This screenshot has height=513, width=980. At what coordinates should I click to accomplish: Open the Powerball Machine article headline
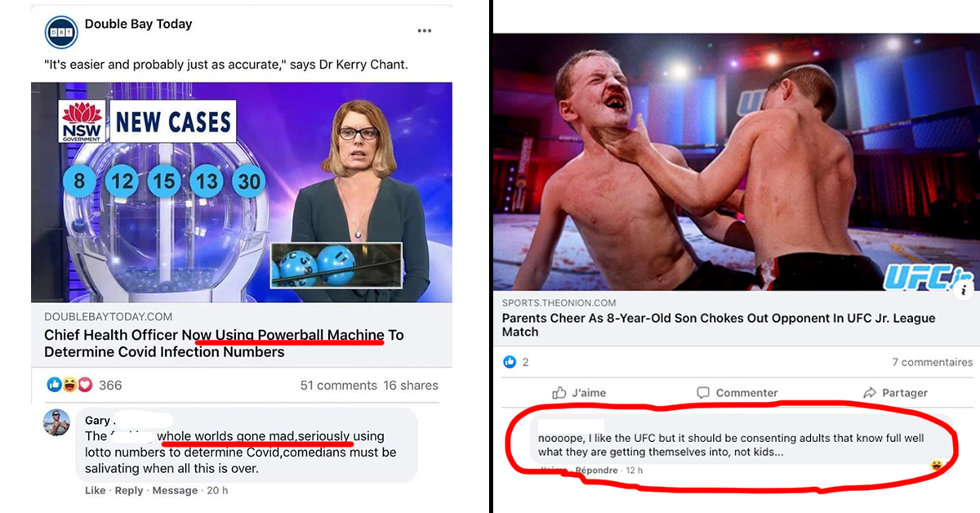coord(224,343)
